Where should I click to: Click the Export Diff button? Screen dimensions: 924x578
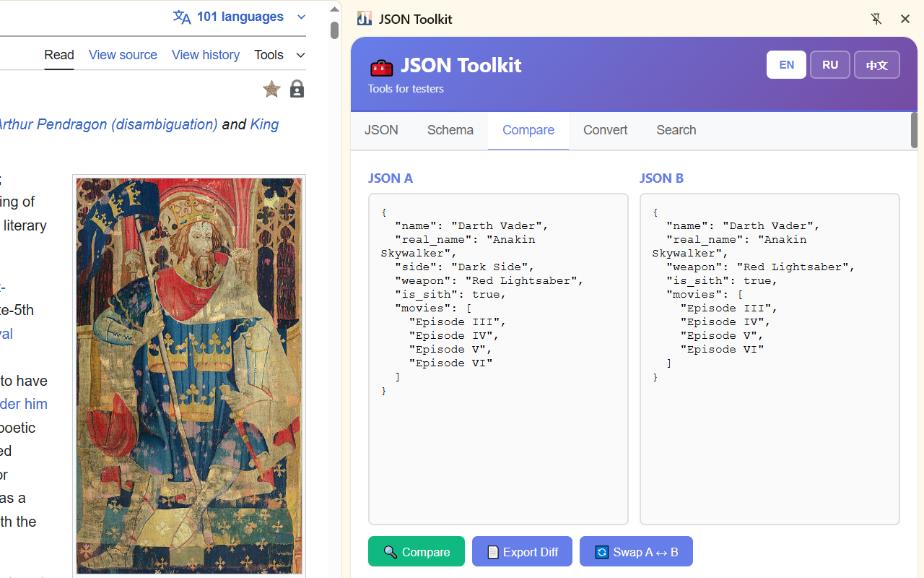[522, 551]
